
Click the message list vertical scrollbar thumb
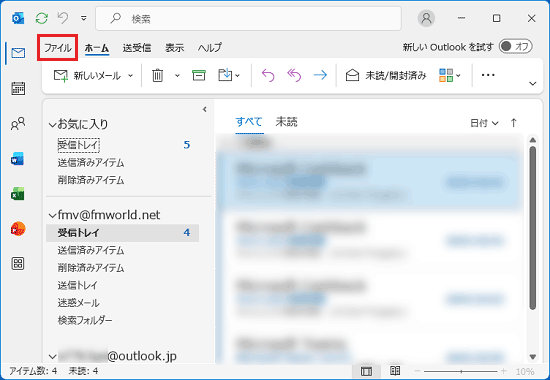point(532,228)
